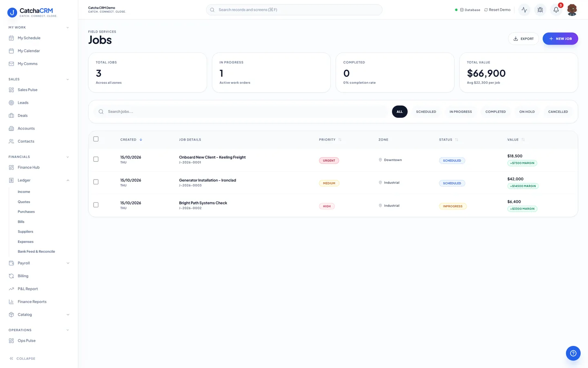Screen dimensions: 588x368
Task: Open Catalog box icon
Action: (11, 315)
